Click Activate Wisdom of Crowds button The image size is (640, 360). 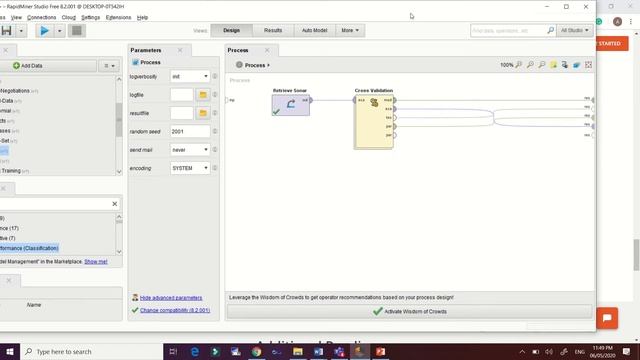coord(410,311)
